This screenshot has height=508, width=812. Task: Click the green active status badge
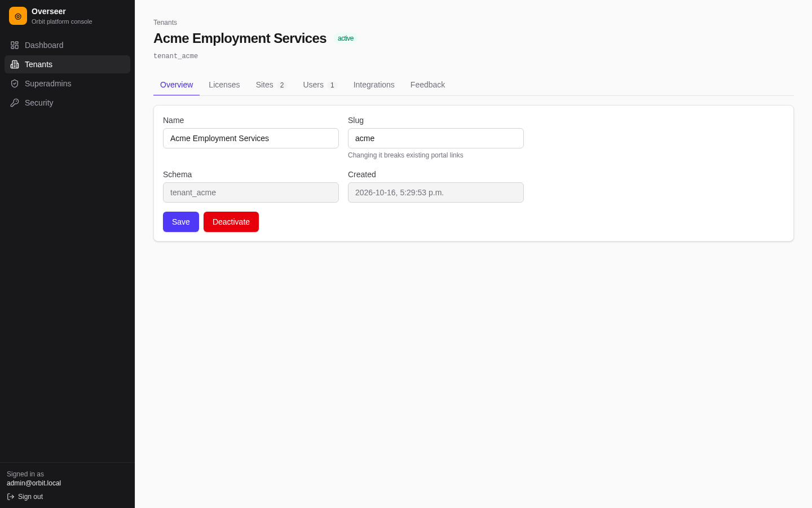[x=346, y=38]
